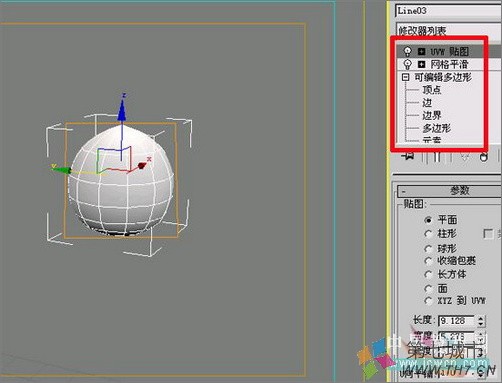
Task: Select the 边 sub-object level
Action: click(x=427, y=103)
